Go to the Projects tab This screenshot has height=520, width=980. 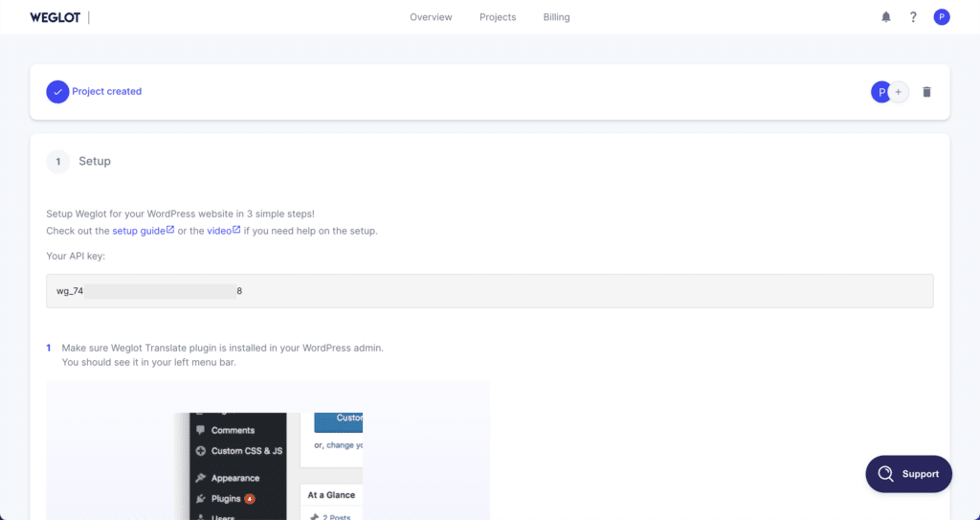[498, 17]
